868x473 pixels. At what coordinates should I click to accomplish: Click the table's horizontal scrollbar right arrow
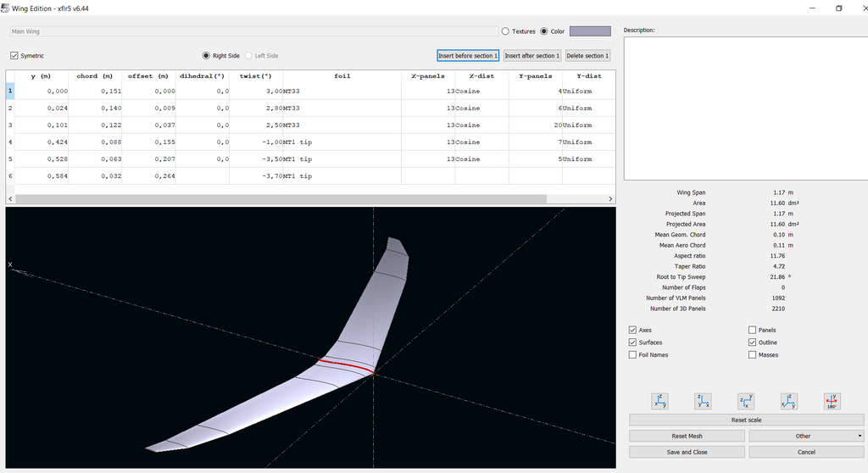point(610,199)
